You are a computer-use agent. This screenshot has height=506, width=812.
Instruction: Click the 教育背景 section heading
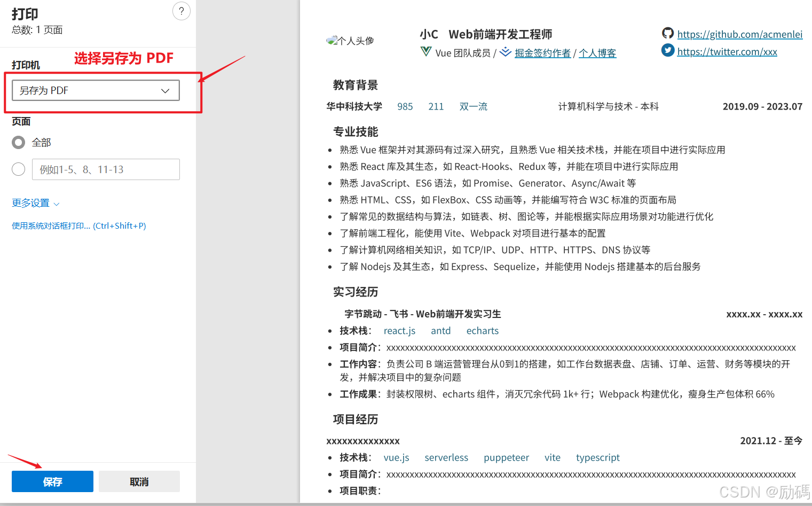click(356, 85)
